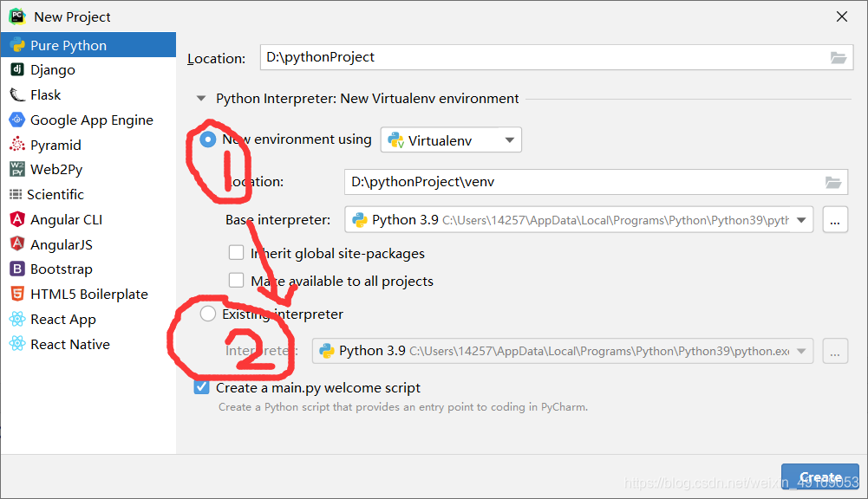Click the Google App Engine icon
Viewport: 868px width, 499px height.
16,120
